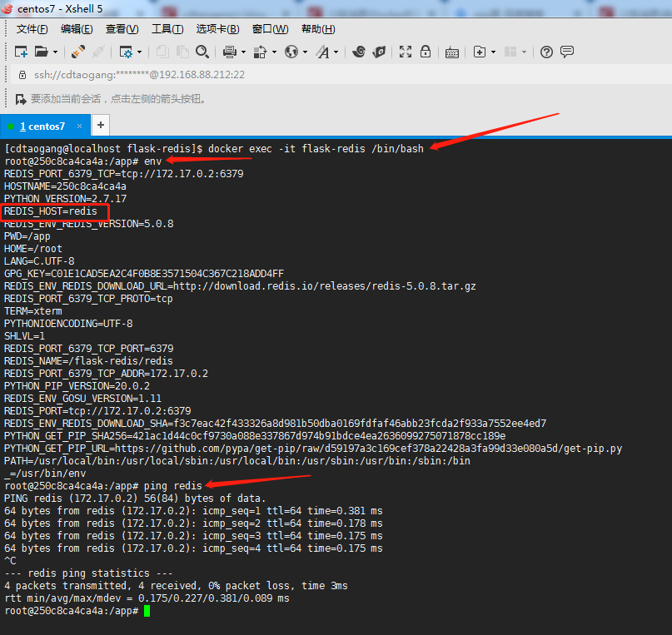Close the centos7 tab

point(79,126)
